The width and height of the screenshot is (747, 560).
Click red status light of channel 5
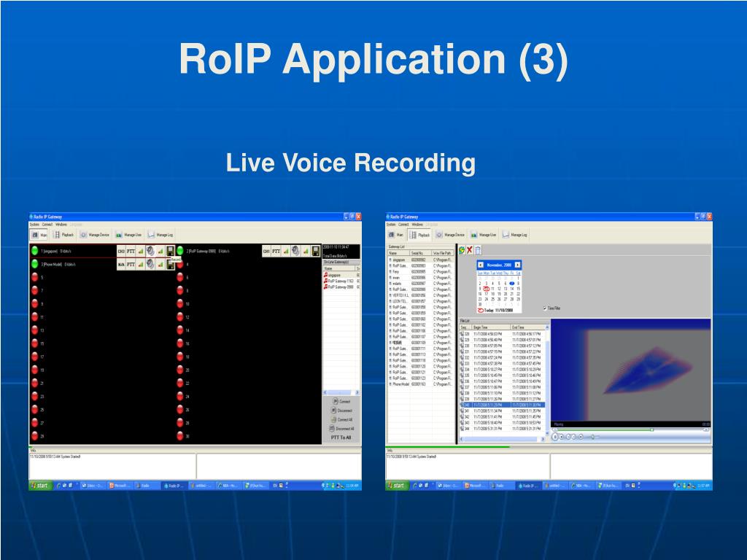[35, 277]
